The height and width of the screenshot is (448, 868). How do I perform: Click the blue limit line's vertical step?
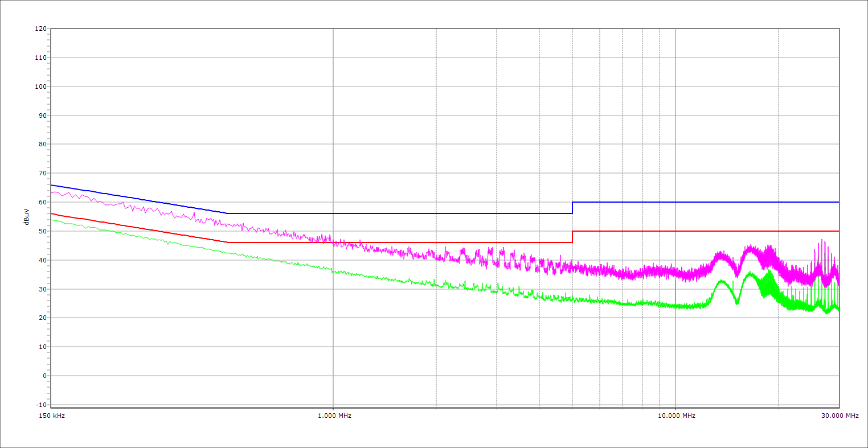click(572, 208)
